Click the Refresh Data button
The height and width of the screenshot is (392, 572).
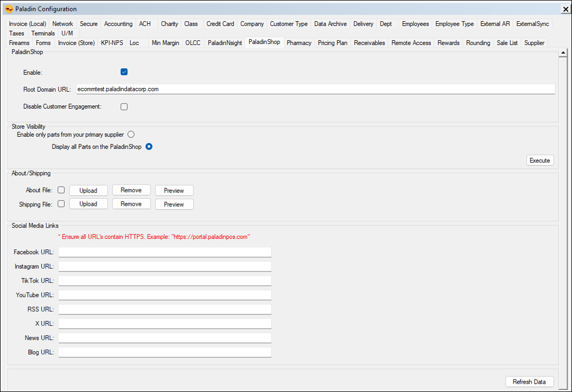click(529, 382)
